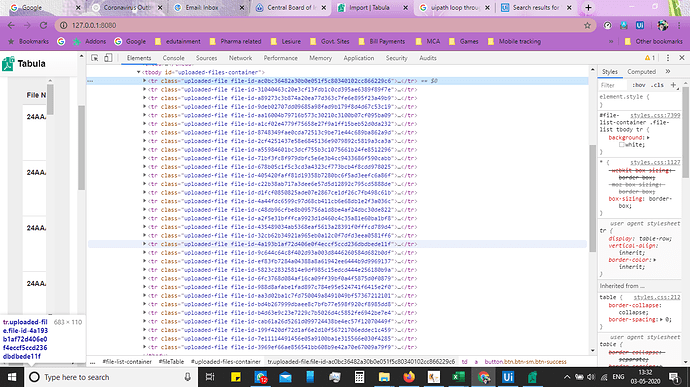Close the DevTools panel
The height and width of the screenshot is (387, 690).
(x=682, y=58)
